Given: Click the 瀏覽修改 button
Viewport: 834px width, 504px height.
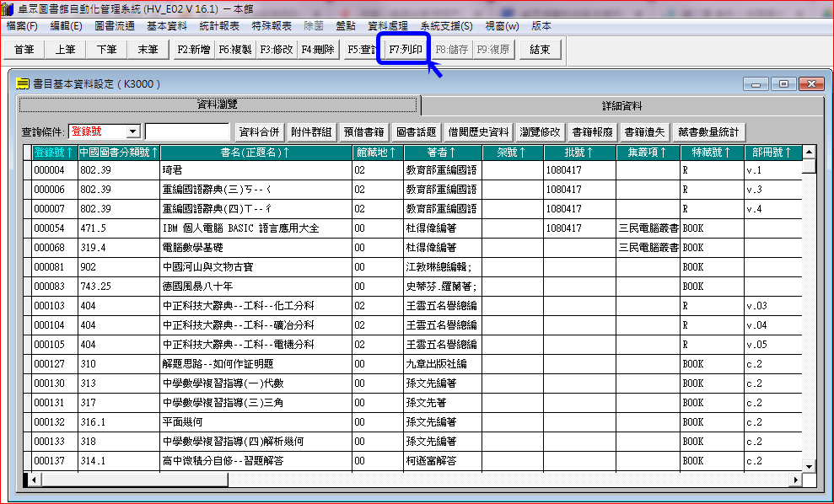Looking at the screenshot, I should tap(540, 131).
